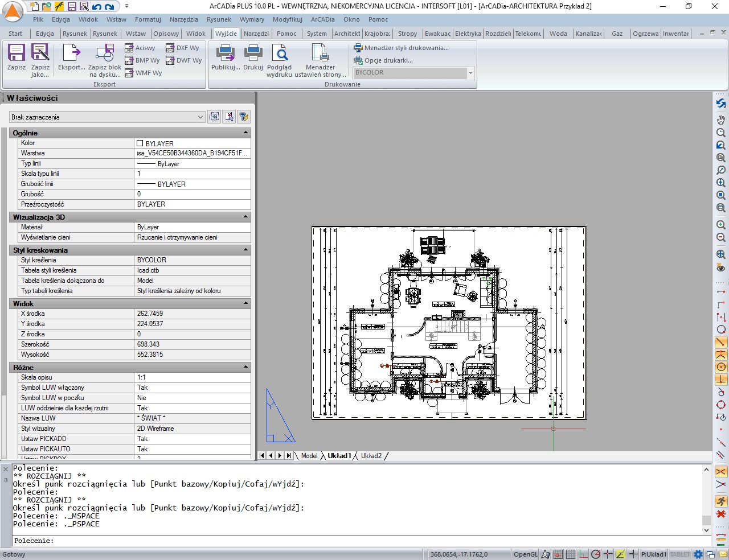Click Zapisz blok na dysku icon
Viewport: 729px width, 560px height.
click(x=105, y=53)
